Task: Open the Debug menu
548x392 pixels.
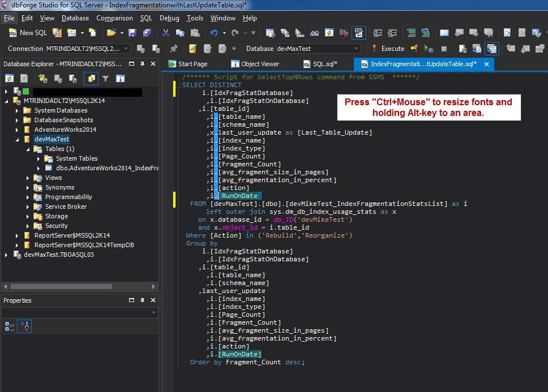Action: (x=169, y=18)
